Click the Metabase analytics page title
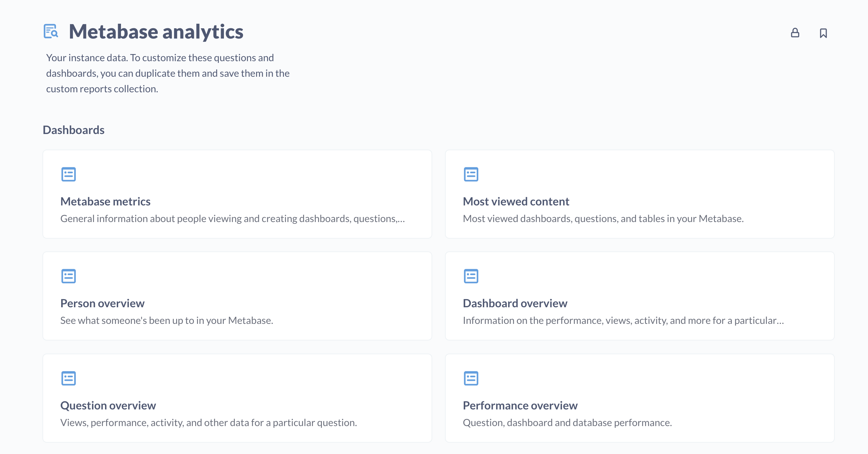Viewport: 868px width, 454px height. pyautogui.click(x=156, y=31)
